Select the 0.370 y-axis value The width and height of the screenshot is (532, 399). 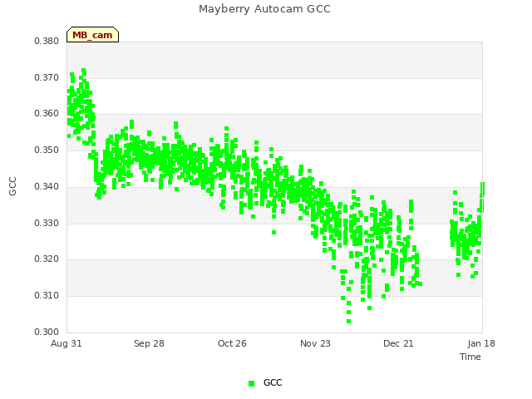click(x=47, y=77)
